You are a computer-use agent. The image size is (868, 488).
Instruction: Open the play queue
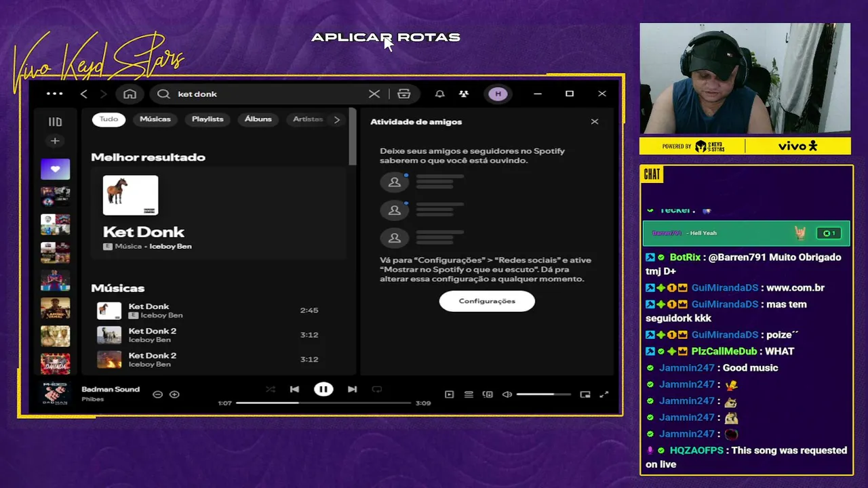point(469,394)
